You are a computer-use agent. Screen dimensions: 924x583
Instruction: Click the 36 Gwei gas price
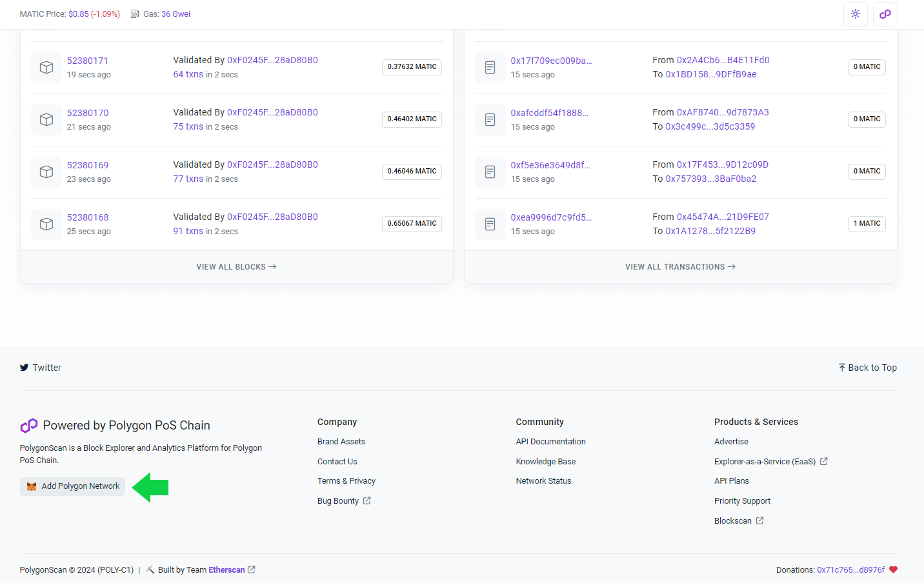tap(176, 14)
